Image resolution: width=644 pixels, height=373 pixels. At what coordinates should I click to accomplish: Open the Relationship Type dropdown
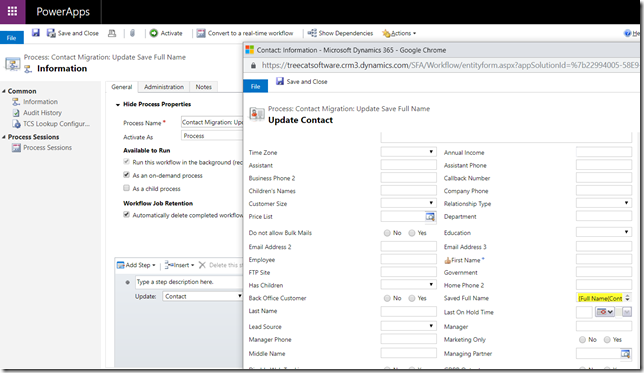(604, 203)
